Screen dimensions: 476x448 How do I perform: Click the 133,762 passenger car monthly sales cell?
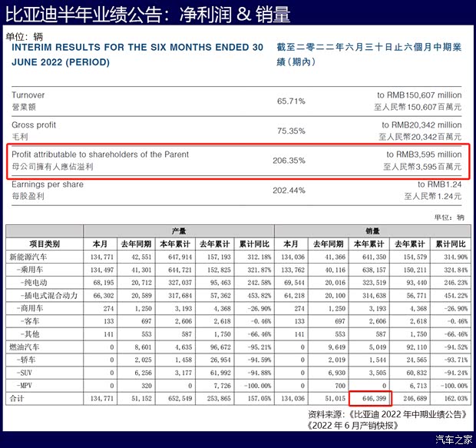293,270
